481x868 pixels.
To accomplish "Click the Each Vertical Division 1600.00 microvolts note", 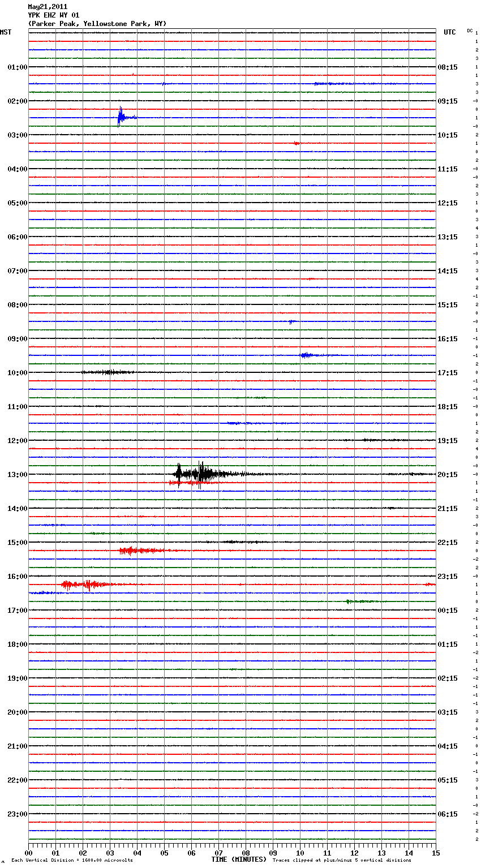I will click(72, 861).
